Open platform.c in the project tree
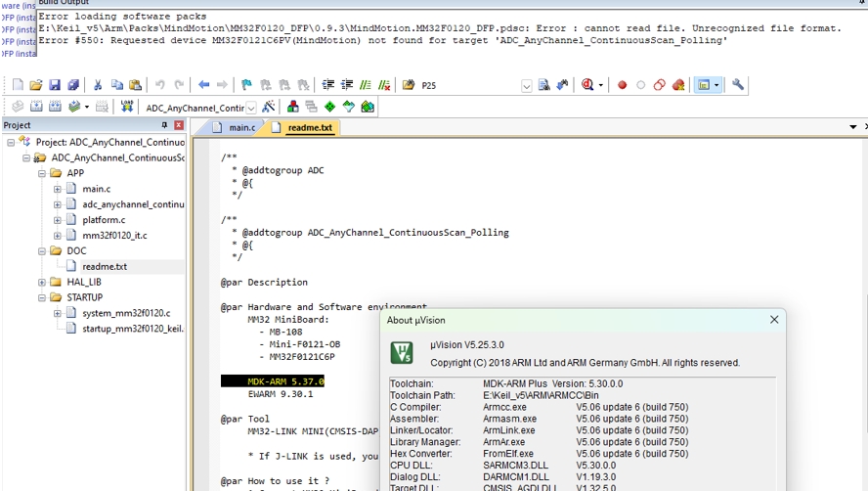The image size is (868, 491). point(104,220)
